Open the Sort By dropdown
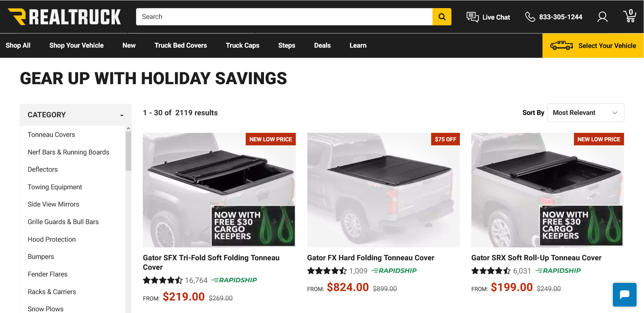Image resolution: width=644 pixels, height=313 pixels. 585,113
